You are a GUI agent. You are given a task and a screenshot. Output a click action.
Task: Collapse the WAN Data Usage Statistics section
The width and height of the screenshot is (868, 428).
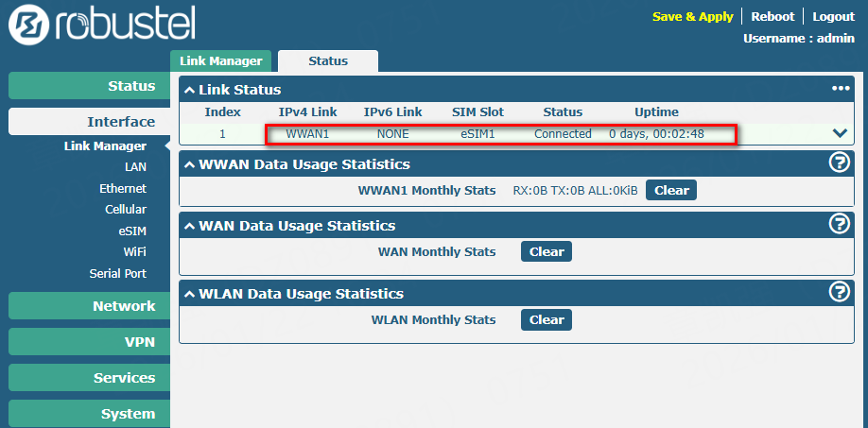point(190,226)
